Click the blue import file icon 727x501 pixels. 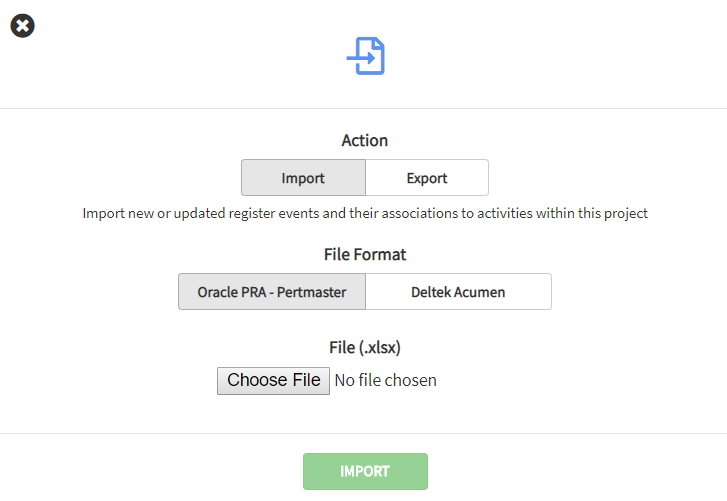point(366,56)
